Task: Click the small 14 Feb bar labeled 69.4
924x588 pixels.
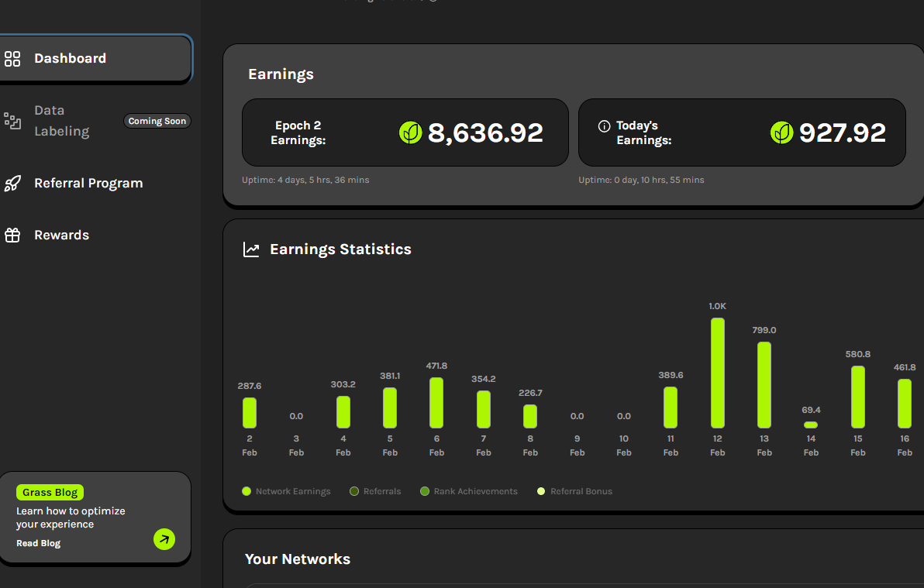Action: pyautogui.click(x=811, y=425)
